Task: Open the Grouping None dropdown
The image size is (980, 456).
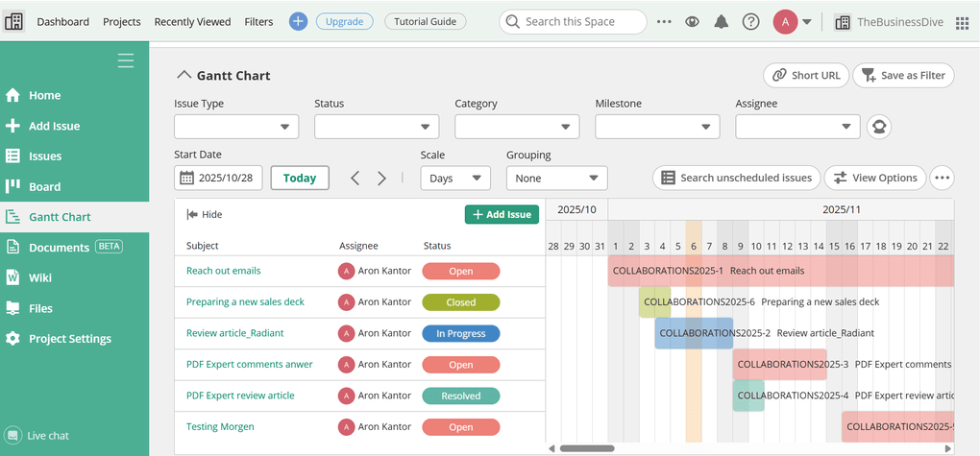Action: (x=557, y=178)
